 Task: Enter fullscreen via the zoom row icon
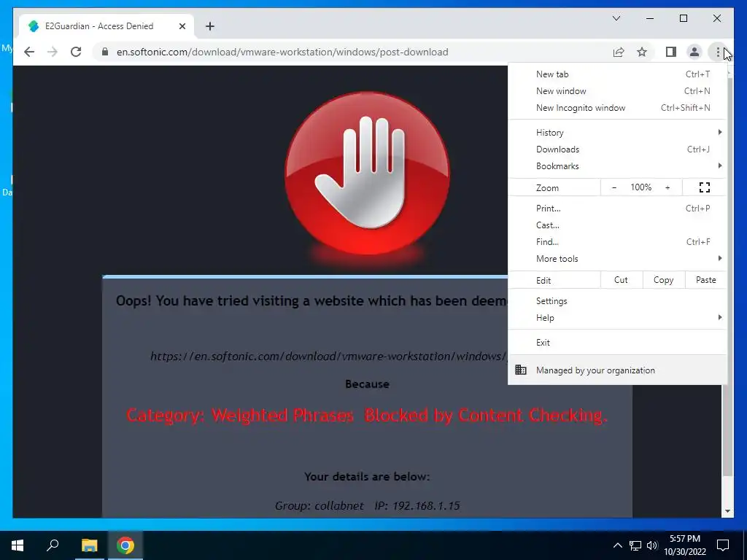tap(705, 187)
